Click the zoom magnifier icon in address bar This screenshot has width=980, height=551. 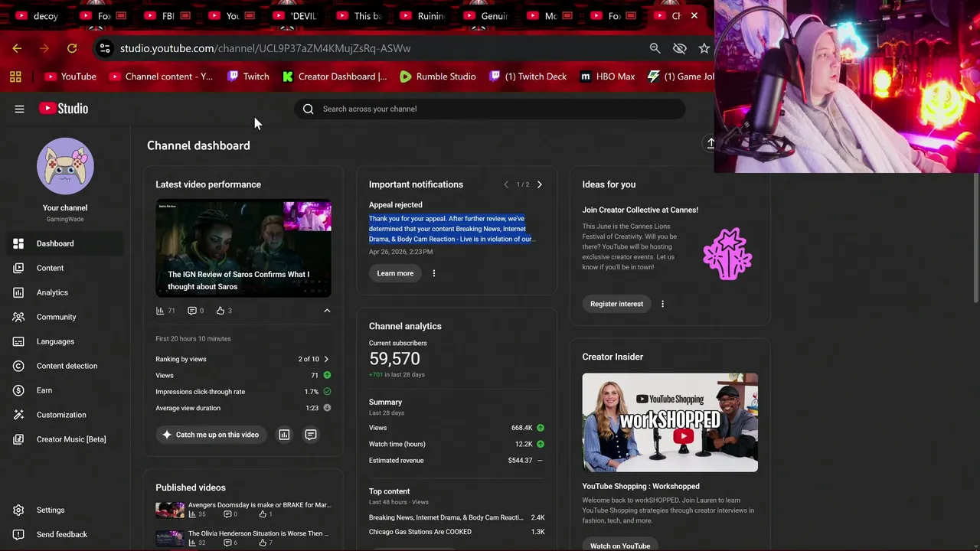pyautogui.click(x=655, y=48)
